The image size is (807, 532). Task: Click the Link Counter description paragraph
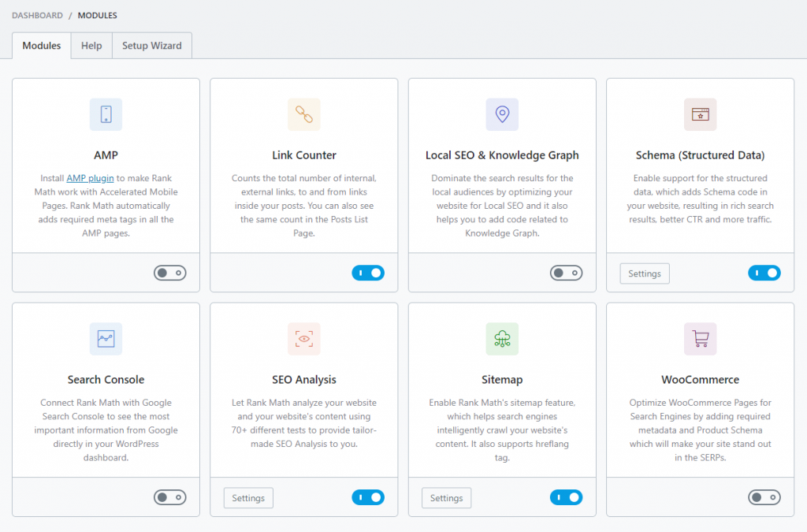[304, 205]
